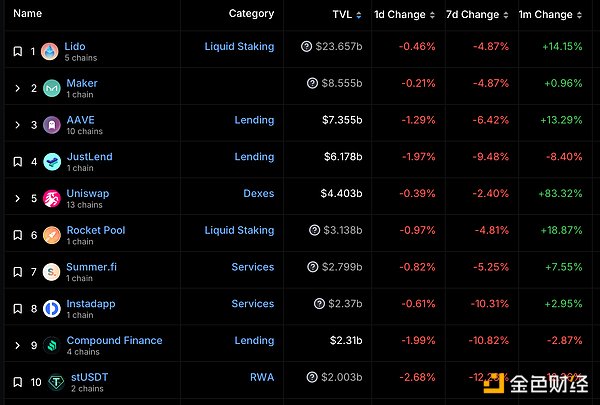Expand the AAVE row chevron
Viewport: 600px width, 405px height.
tap(17, 125)
